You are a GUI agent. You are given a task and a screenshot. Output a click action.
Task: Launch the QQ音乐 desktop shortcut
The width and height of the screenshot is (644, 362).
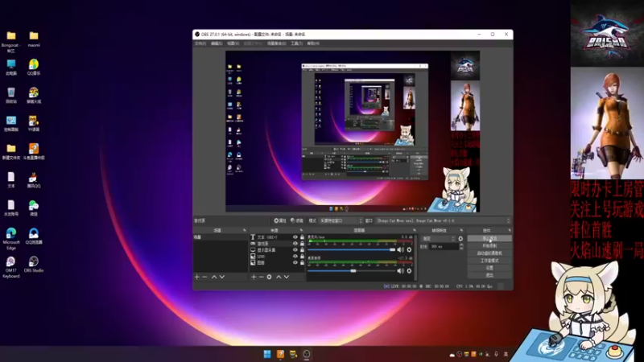pos(34,68)
